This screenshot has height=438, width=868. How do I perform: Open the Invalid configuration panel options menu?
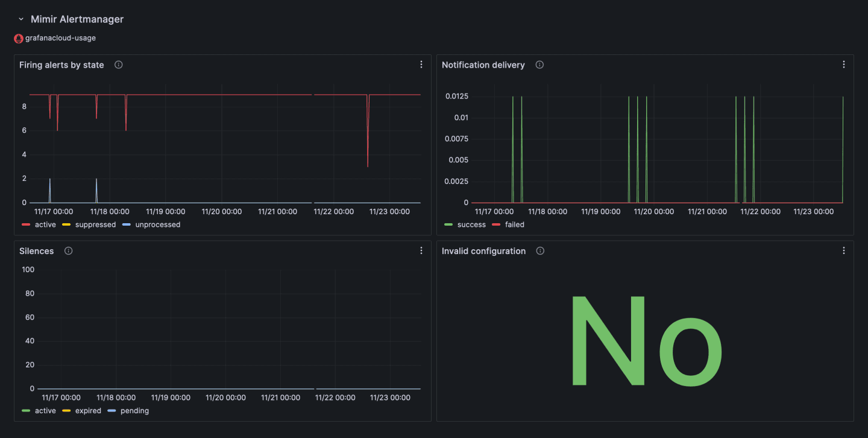pos(844,250)
